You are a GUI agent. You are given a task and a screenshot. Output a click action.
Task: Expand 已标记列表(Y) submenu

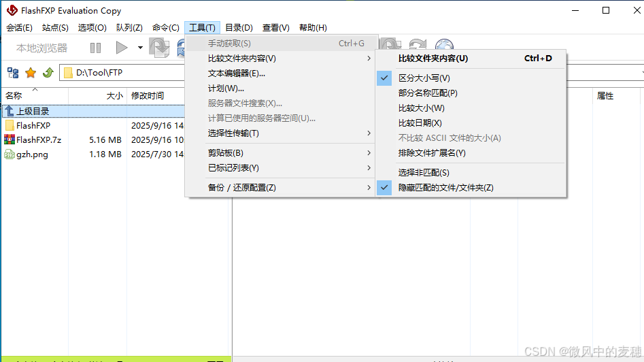click(281, 167)
